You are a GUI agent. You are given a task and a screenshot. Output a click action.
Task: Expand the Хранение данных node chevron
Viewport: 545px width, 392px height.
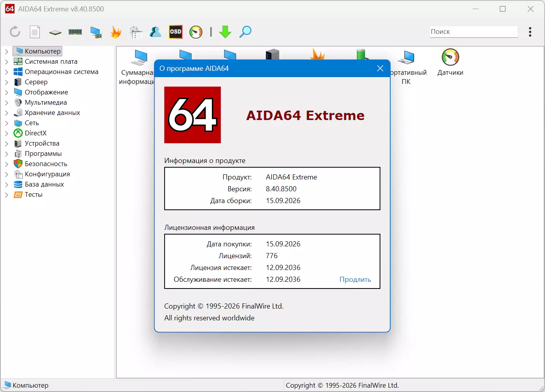coord(6,113)
